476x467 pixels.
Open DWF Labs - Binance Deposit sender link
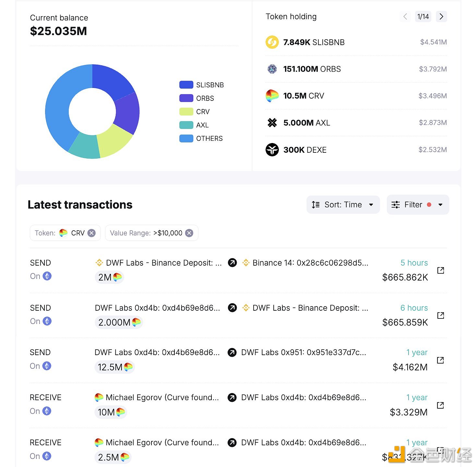pyautogui.click(x=164, y=263)
